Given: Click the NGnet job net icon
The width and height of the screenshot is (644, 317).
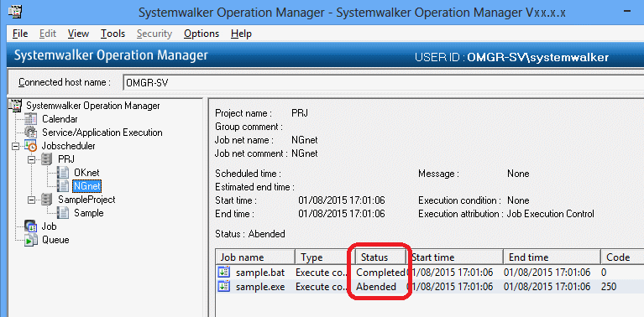Looking at the screenshot, I should [63, 186].
